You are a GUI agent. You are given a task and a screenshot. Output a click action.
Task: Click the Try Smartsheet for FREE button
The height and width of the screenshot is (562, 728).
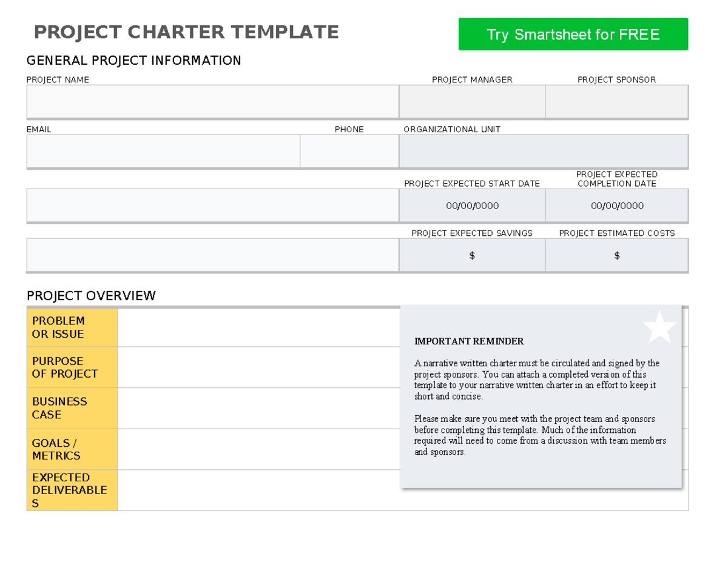coord(573,34)
